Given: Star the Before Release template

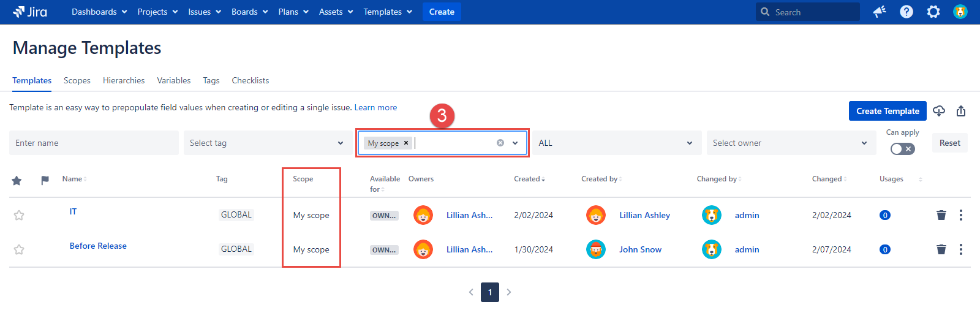Looking at the screenshot, I should coord(19,249).
